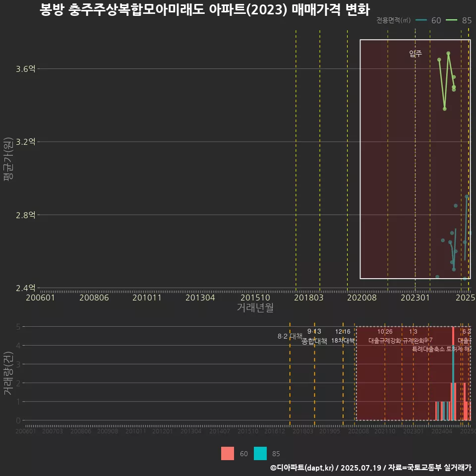Click 201304 on the price chart axis
476x476 pixels.
200,297
